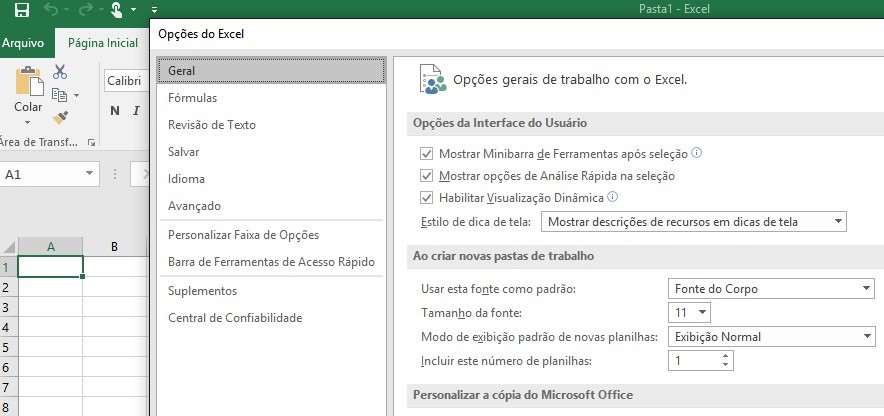
Task: Toggle the Touch/Mouse mode icon
Action: 117,10
